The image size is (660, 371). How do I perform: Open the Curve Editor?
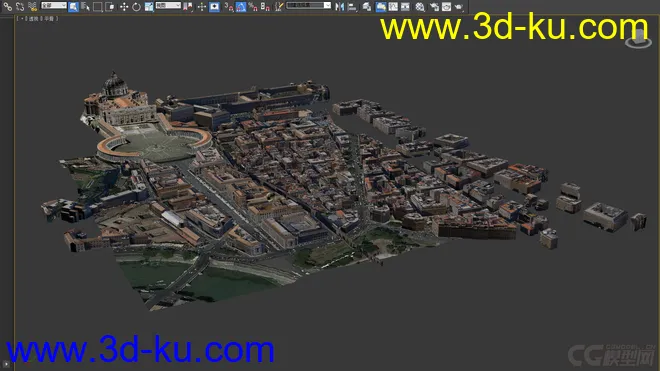tap(393, 7)
